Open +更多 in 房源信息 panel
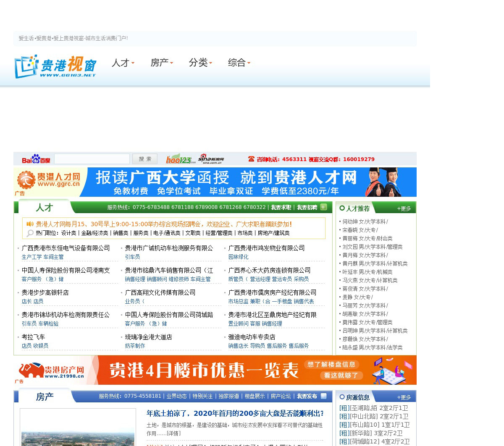 pos(404,397)
